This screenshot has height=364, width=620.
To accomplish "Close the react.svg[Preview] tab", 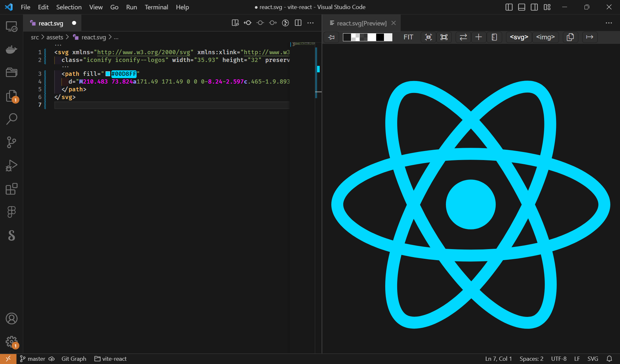I will (394, 23).
